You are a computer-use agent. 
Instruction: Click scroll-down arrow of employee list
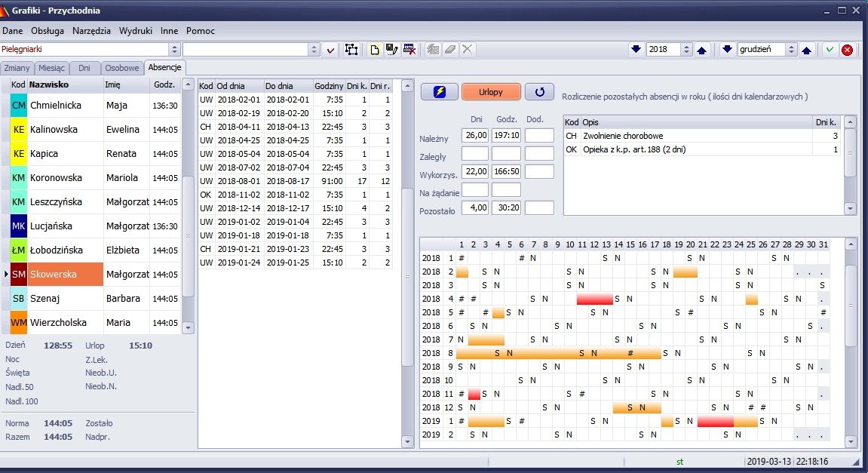pyautogui.click(x=189, y=328)
